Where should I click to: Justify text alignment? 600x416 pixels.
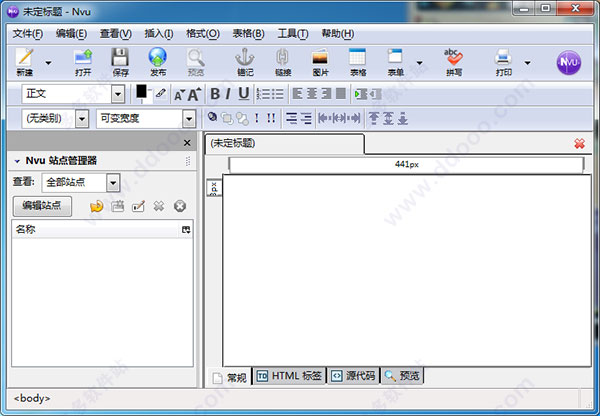(341, 93)
